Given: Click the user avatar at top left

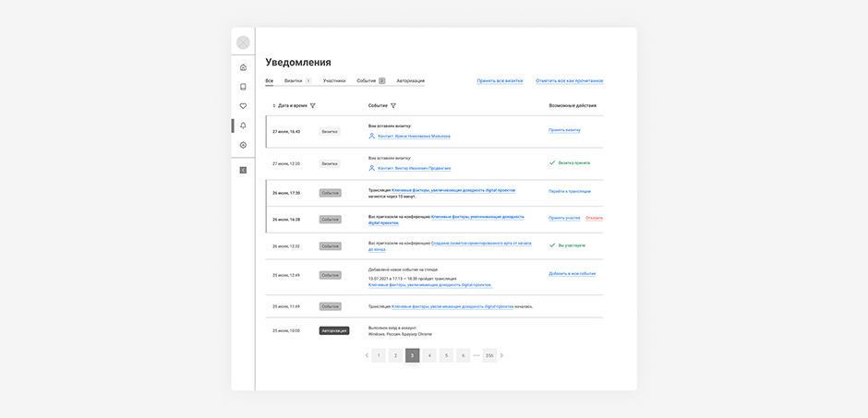Looking at the screenshot, I should 243,42.
